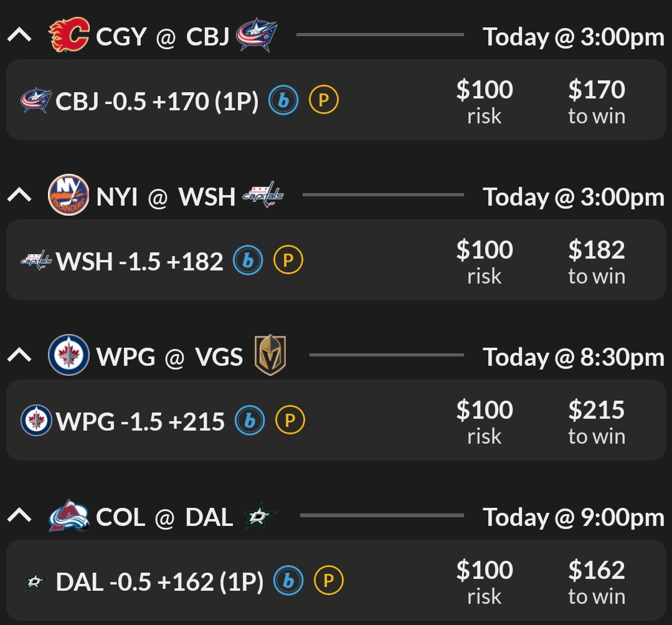Click the New York Islanders logo
This screenshot has width=672, height=625.
68,196
